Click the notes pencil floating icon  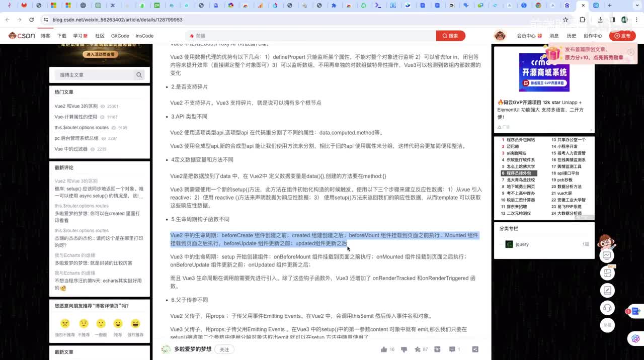click(x=607, y=291)
